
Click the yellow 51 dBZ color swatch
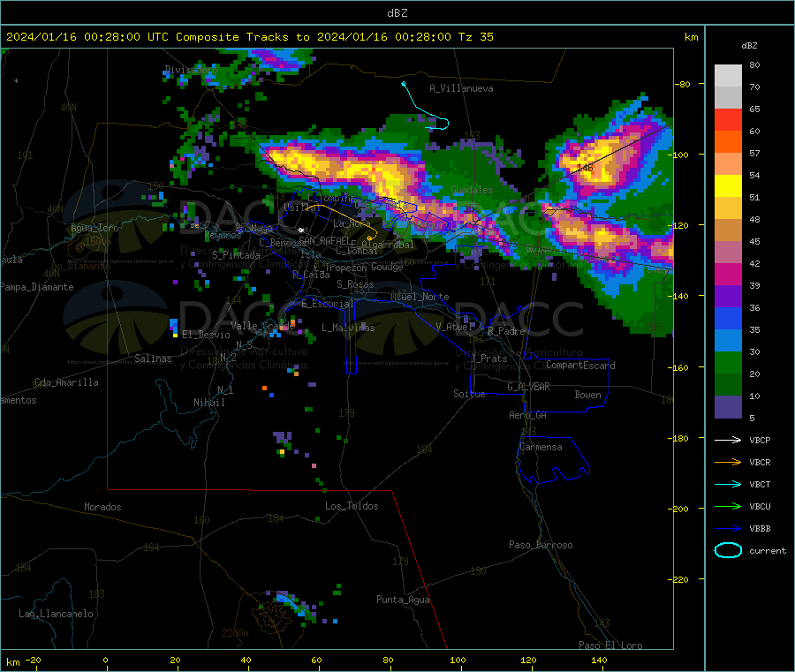(x=728, y=186)
